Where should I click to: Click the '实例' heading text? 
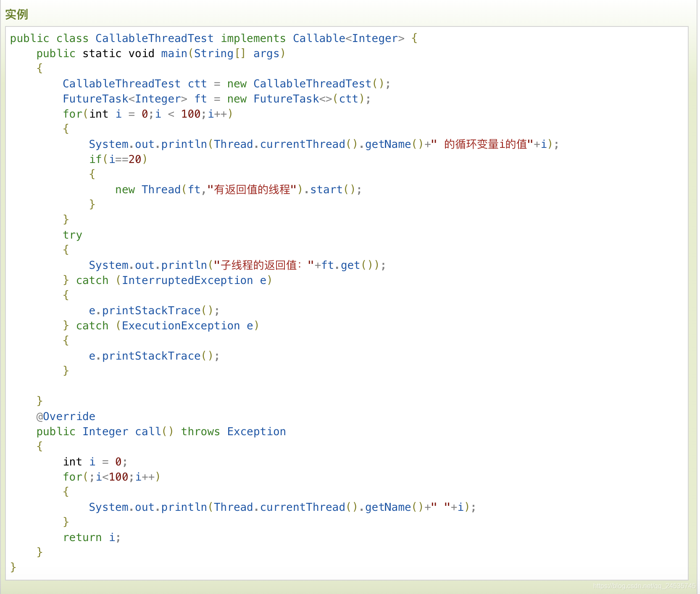[16, 15]
